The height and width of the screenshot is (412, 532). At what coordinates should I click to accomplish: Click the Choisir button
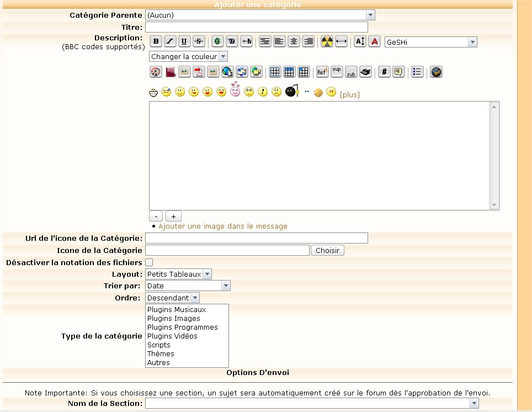pyautogui.click(x=327, y=251)
